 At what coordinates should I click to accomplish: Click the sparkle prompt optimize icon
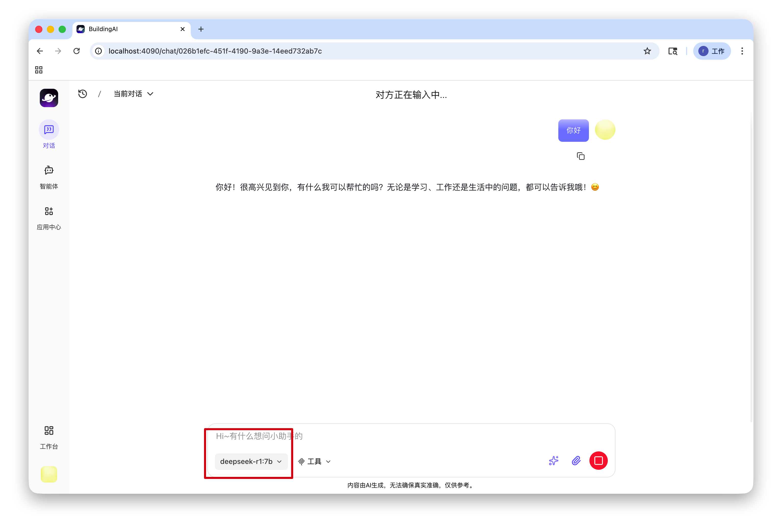coord(553,461)
